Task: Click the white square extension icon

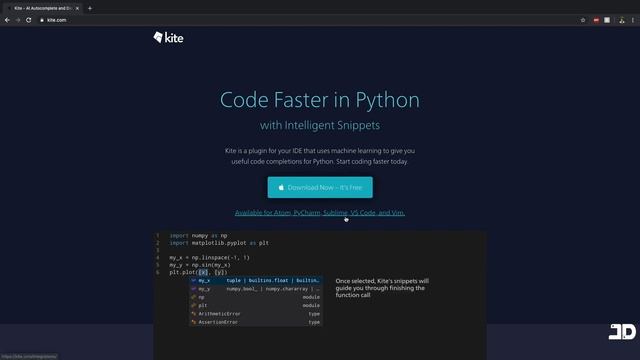Action: [607, 20]
